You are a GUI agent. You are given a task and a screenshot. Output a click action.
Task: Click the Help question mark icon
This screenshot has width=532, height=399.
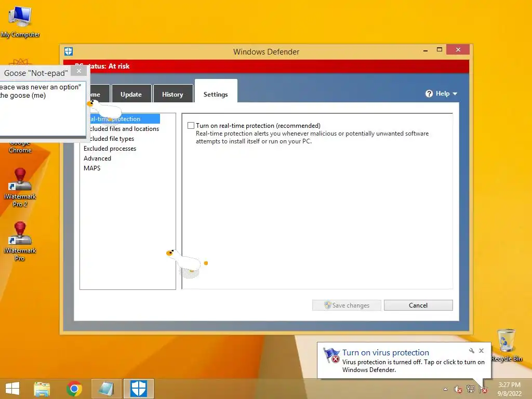coord(429,94)
